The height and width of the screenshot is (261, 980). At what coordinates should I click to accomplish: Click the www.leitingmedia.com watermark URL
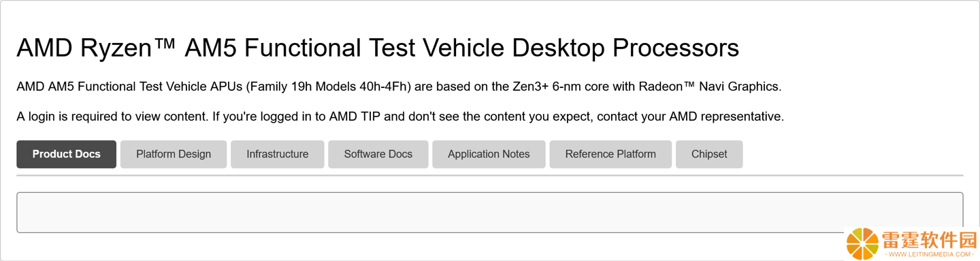[x=929, y=255]
